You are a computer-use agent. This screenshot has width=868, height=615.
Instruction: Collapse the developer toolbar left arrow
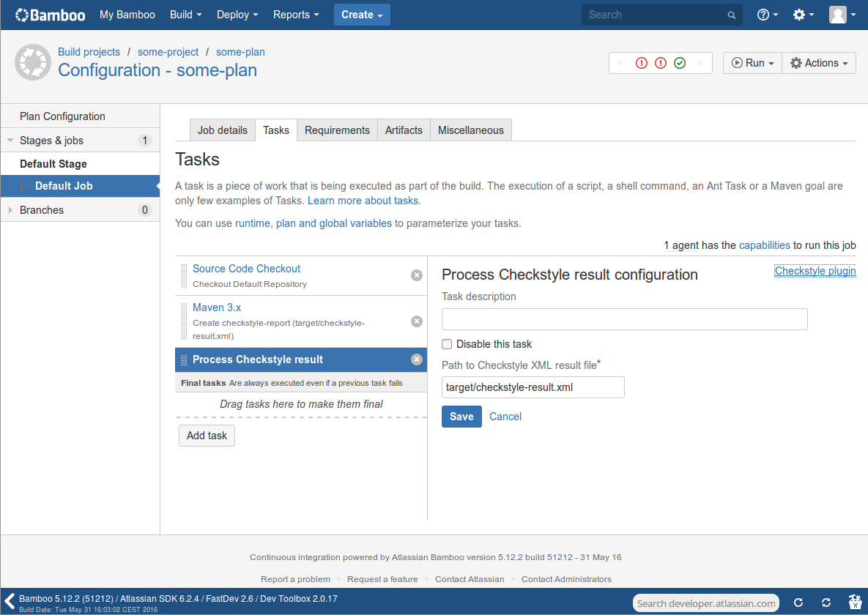(10, 601)
